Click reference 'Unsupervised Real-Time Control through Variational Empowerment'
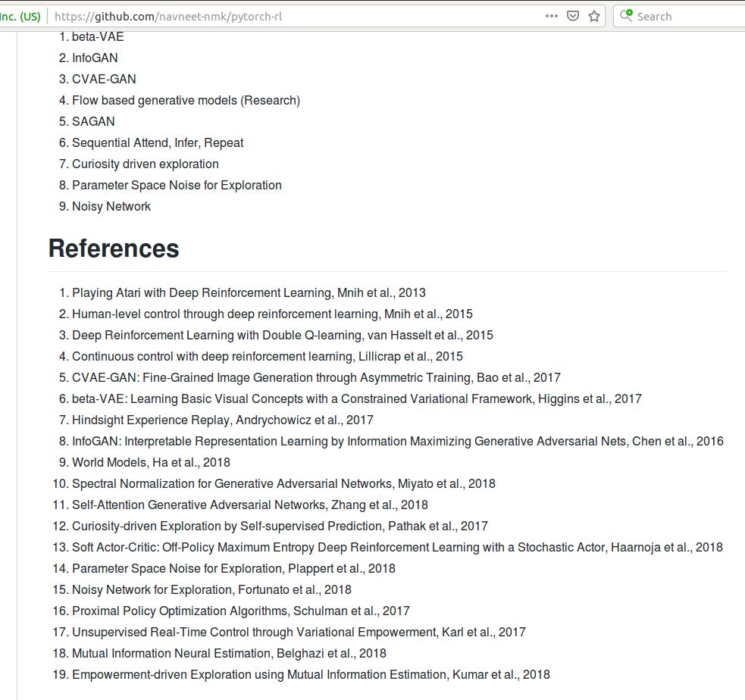Image resolution: width=745 pixels, height=700 pixels. (299, 632)
